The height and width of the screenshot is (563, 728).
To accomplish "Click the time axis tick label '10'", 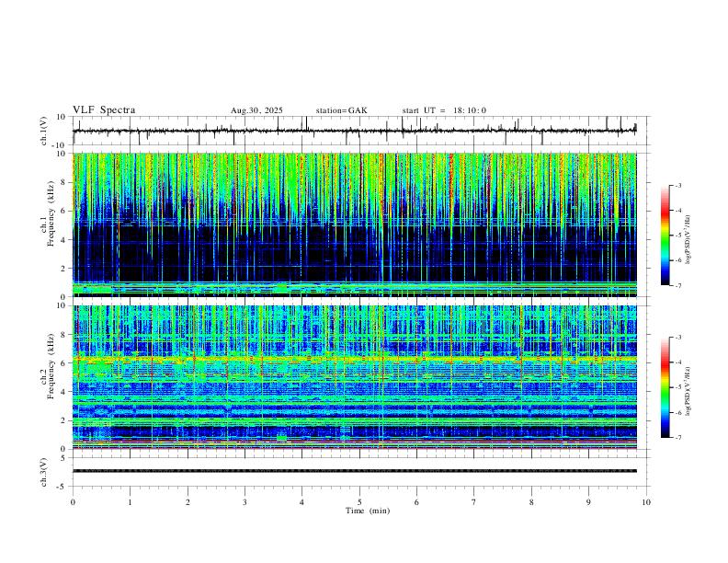I will (x=646, y=502).
